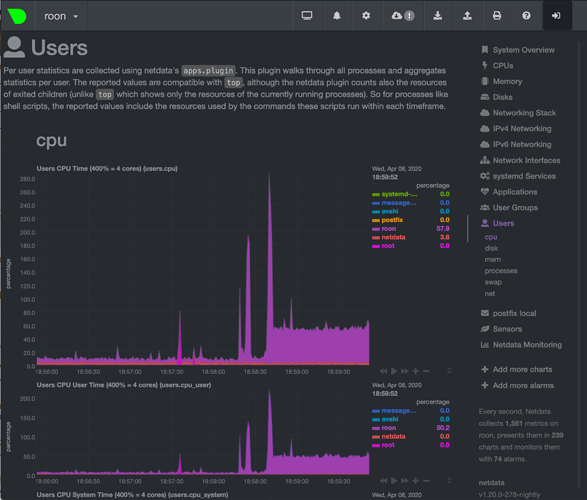Click the cpu section heading

pos(51,141)
